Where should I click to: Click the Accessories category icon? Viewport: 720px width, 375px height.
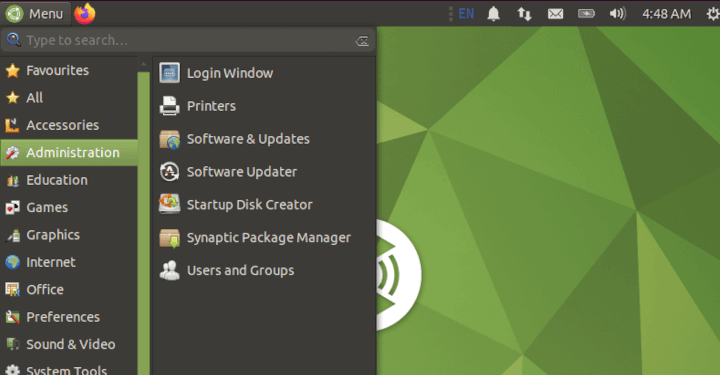point(12,125)
